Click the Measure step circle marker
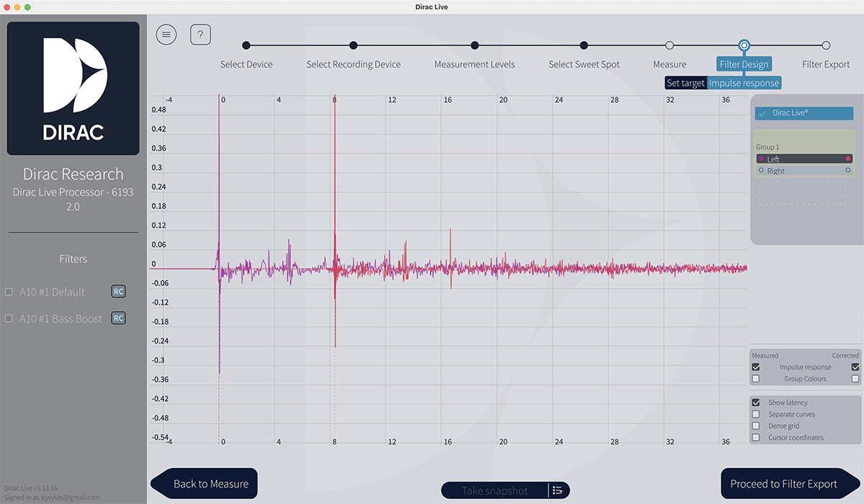Screen dimensions: 864x504 [x=670, y=45]
